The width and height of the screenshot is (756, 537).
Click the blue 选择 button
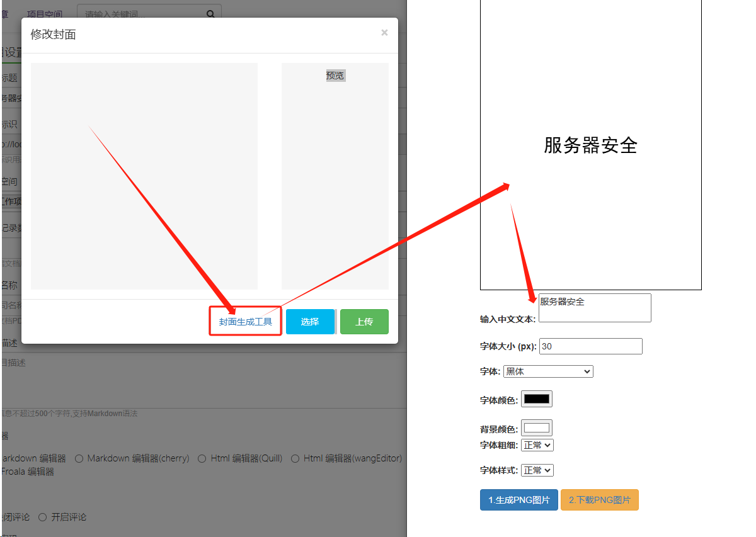click(x=310, y=322)
